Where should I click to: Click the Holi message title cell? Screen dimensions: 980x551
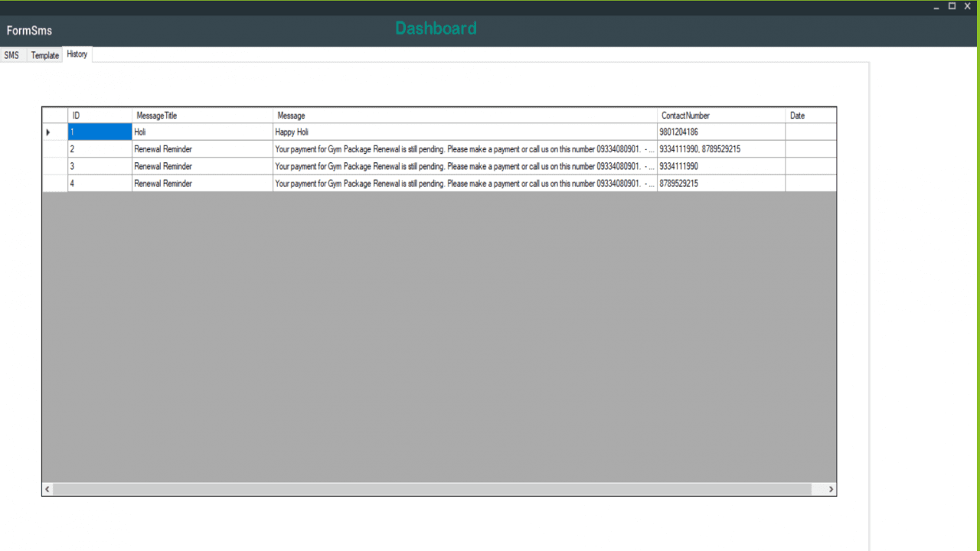(202, 132)
